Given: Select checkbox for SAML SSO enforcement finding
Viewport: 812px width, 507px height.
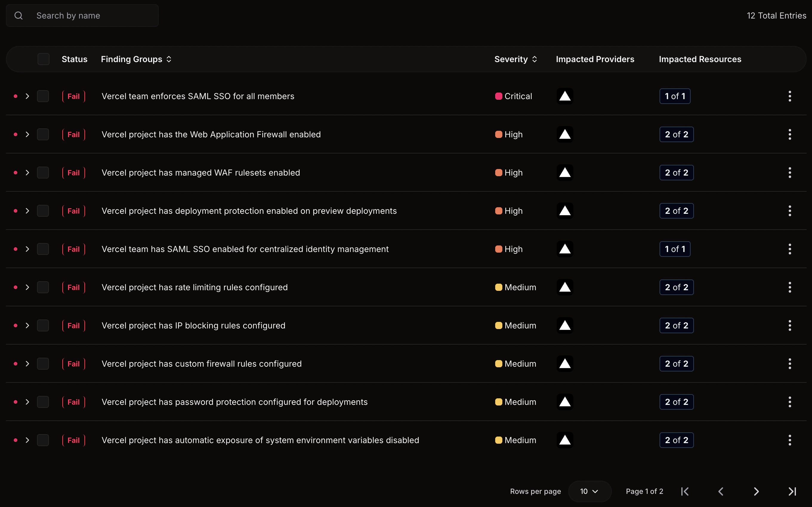Looking at the screenshot, I should pyautogui.click(x=43, y=96).
